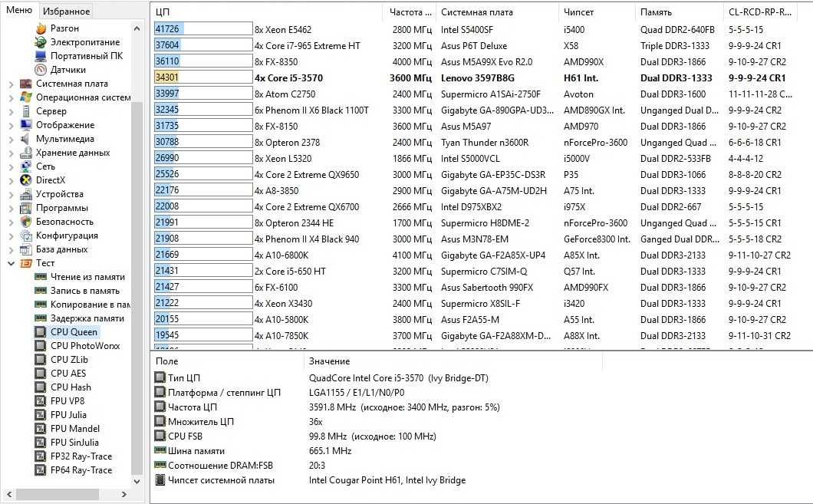Expand the Сеть tree node

pos(12,167)
